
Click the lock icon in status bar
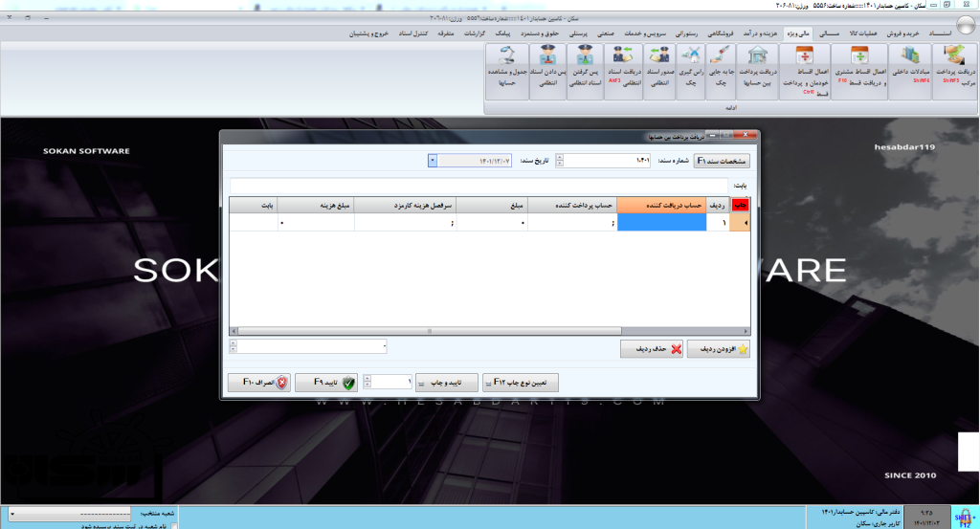[964, 518]
